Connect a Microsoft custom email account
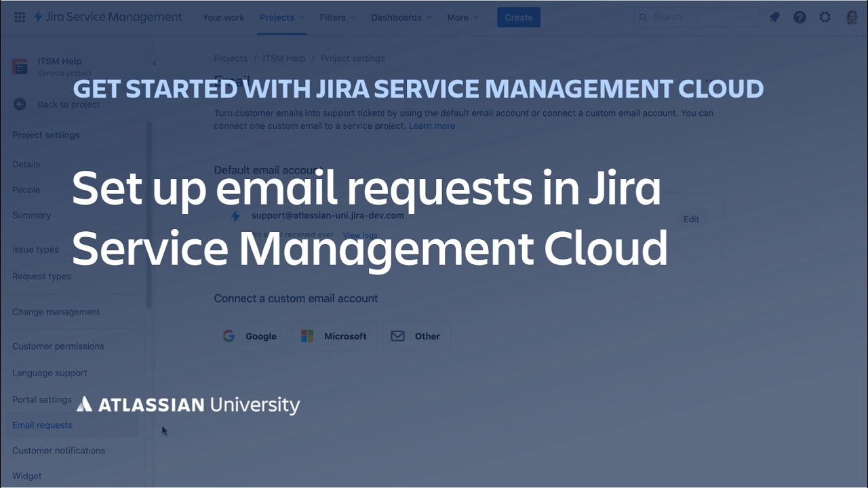 tap(334, 336)
